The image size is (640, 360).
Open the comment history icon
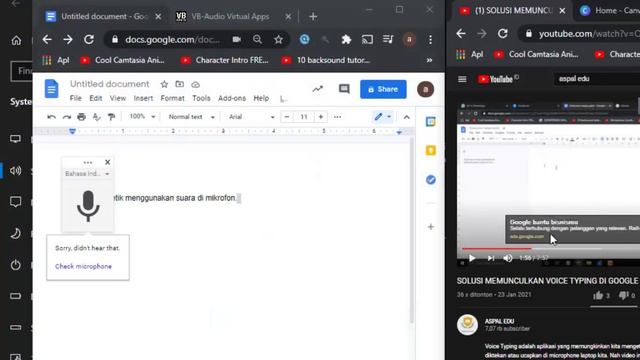344,89
